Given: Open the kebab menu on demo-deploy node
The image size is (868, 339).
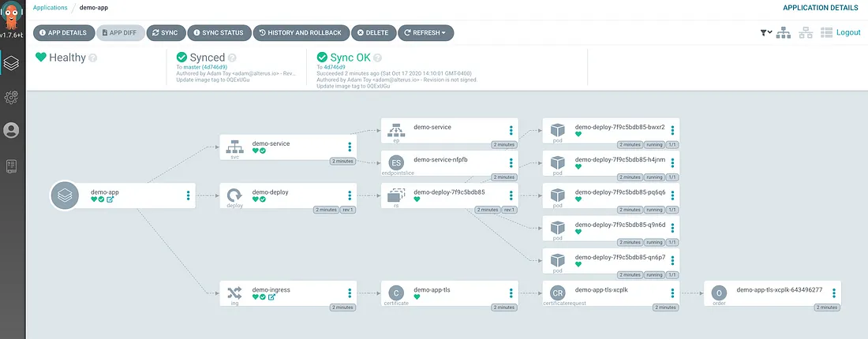Looking at the screenshot, I should (x=350, y=196).
